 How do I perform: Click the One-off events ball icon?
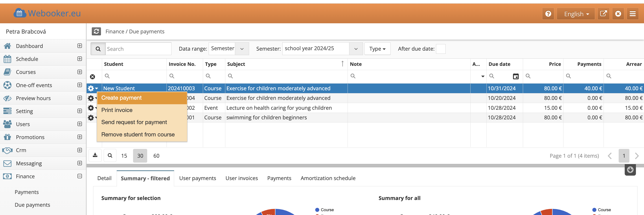(7, 85)
